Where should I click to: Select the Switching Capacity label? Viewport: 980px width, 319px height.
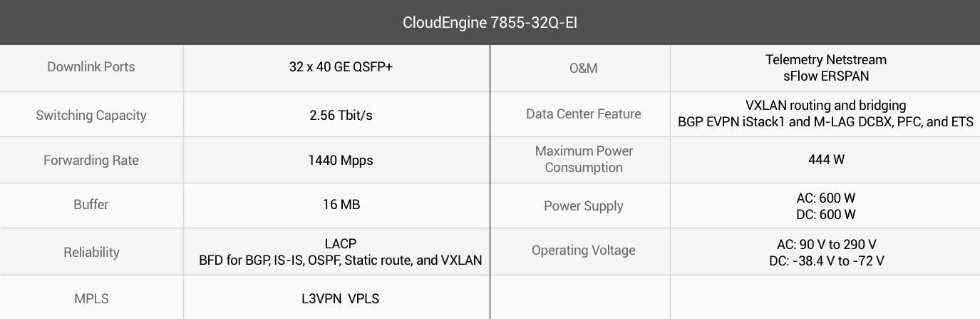(x=91, y=116)
